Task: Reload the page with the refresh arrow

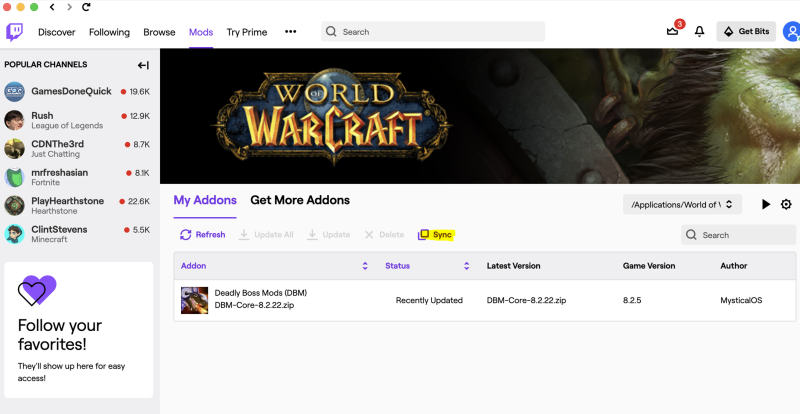Action: coord(86,7)
